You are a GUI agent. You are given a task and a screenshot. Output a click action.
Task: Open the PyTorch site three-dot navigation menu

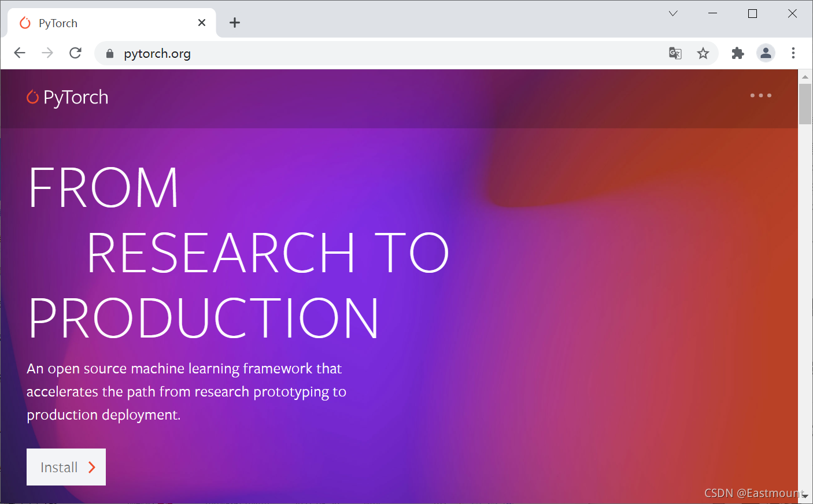761,95
